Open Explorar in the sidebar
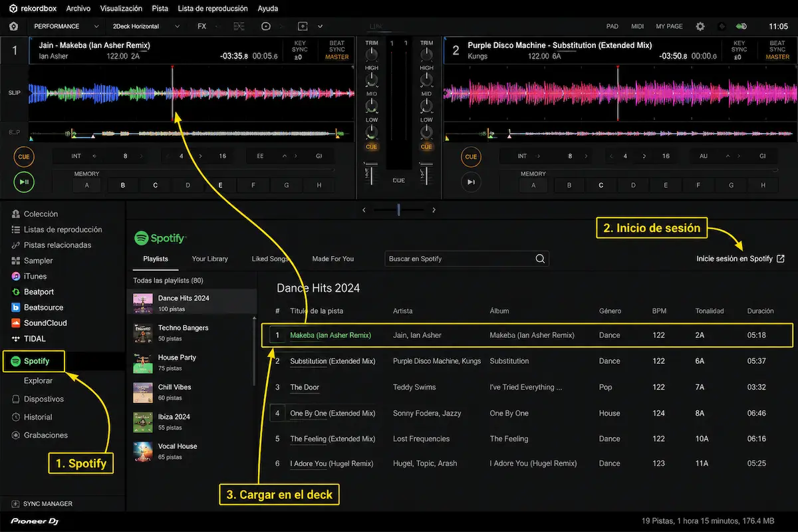Viewport: 798px width, 532px height. pyautogui.click(x=38, y=381)
